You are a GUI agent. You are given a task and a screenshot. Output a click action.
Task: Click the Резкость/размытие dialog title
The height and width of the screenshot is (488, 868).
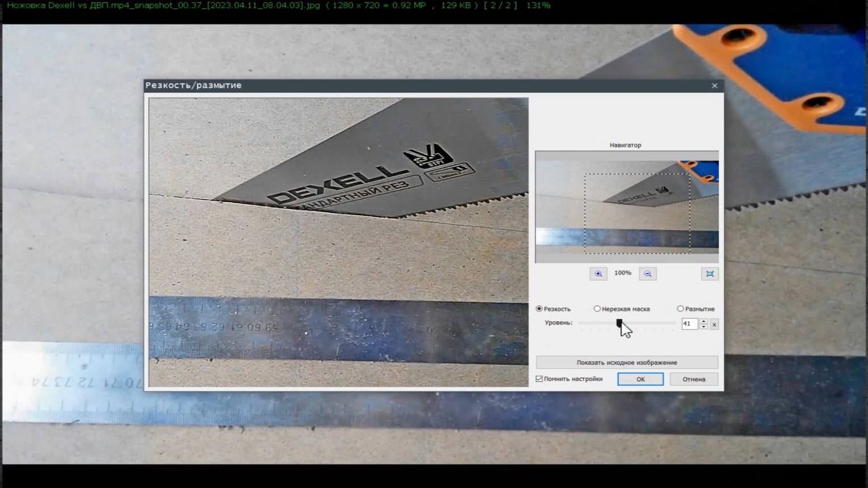tap(194, 85)
